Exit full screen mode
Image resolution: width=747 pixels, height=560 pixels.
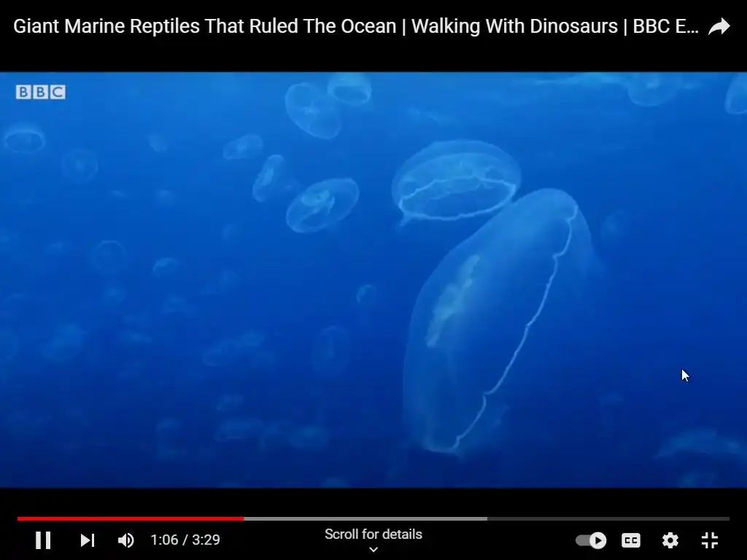[x=710, y=540]
